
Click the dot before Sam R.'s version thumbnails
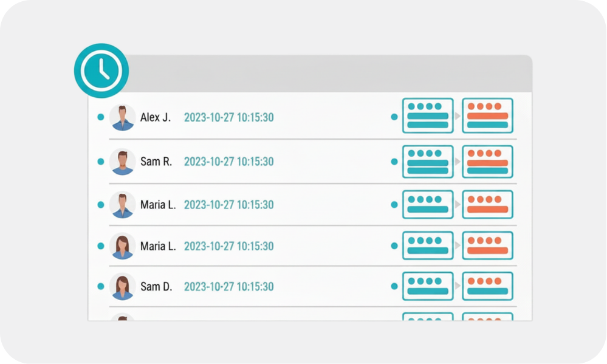pyautogui.click(x=394, y=162)
